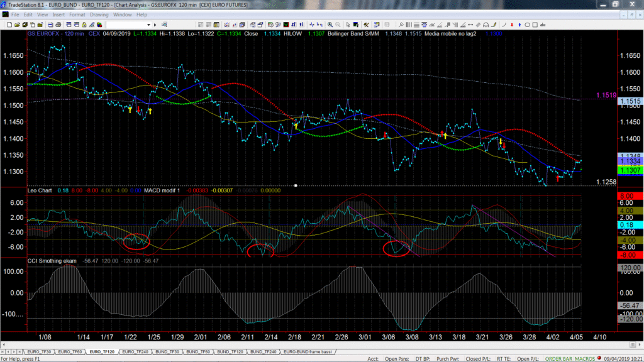Viewport: 644px width, 362px height.
Task: Click the blue bar-spacing icon left of Zoom In
Action: point(319,25)
